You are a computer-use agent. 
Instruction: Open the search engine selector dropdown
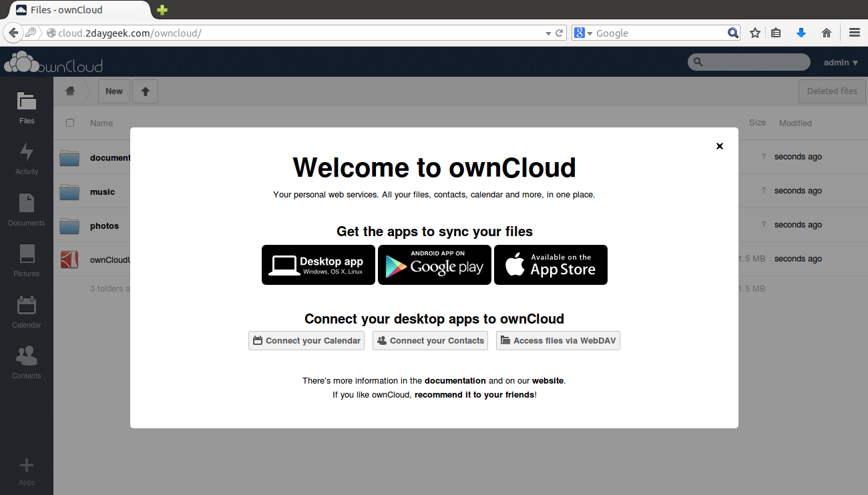pos(583,33)
